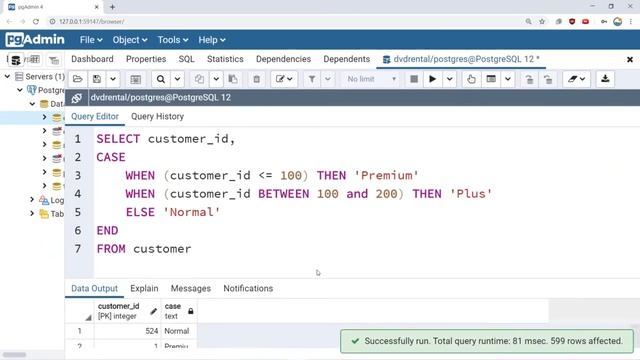Image resolution: width=640 pixels, height=360 pixels.
Task: Click the save data changes grid icon
Action: (x=136, y=79)
